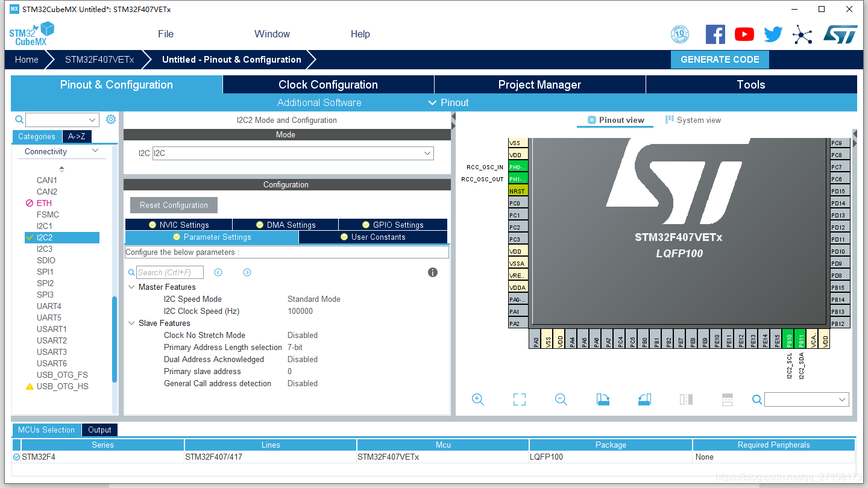Screen dimensions: 868x488
Task: Select ETH in the peripheral list
Action: [x=44, y=203]
